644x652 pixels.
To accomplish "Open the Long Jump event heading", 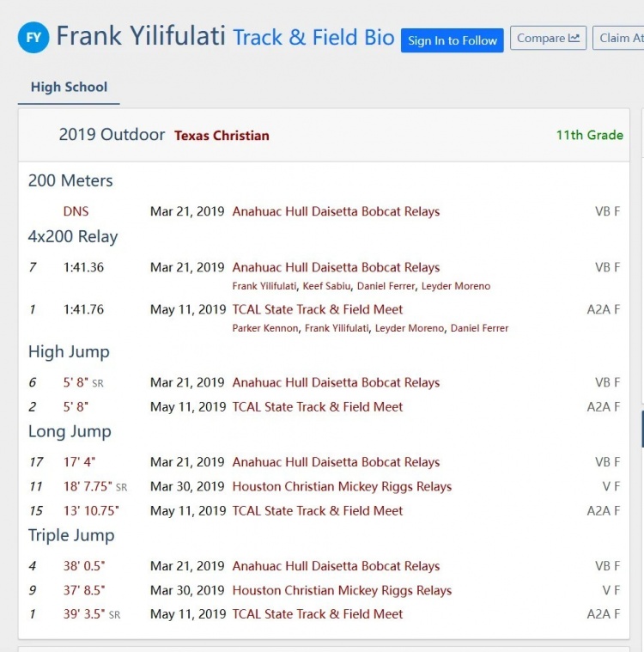I will coord(70,431).
